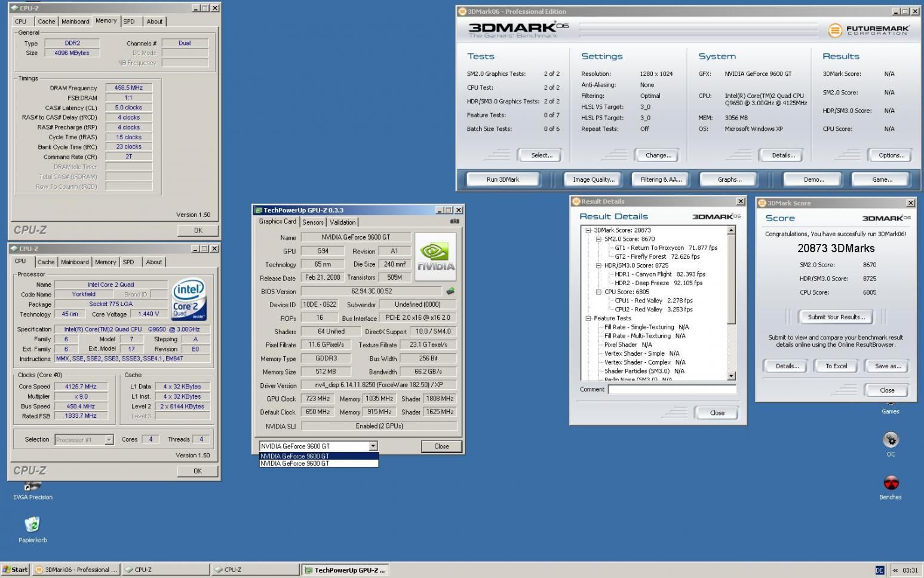Click the Result Details scrollbar thumb
Viewport: 924px width, 578px height.
(731, 279)
